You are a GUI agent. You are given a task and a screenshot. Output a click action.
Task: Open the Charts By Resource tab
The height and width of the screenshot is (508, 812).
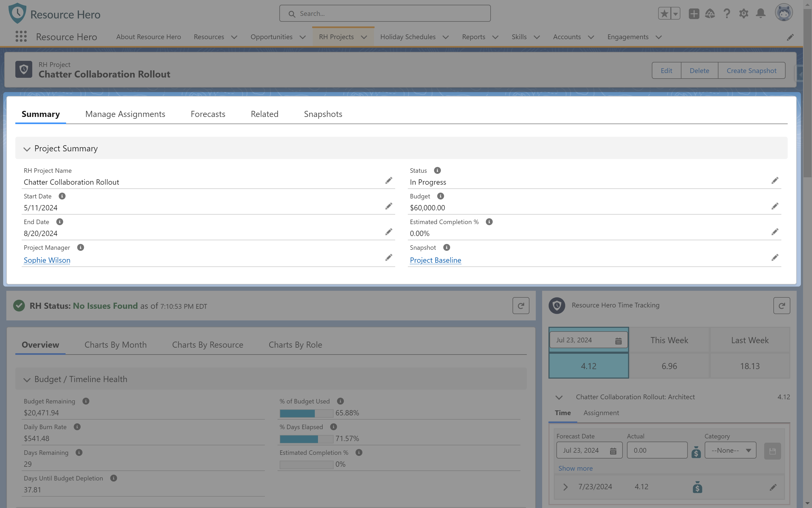click(x=207, y=345)
